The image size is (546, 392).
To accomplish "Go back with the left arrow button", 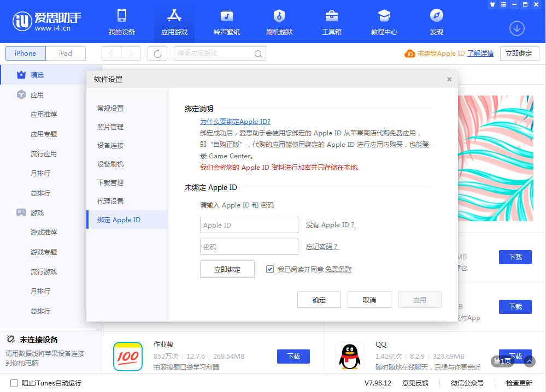I will click(111, 54).
